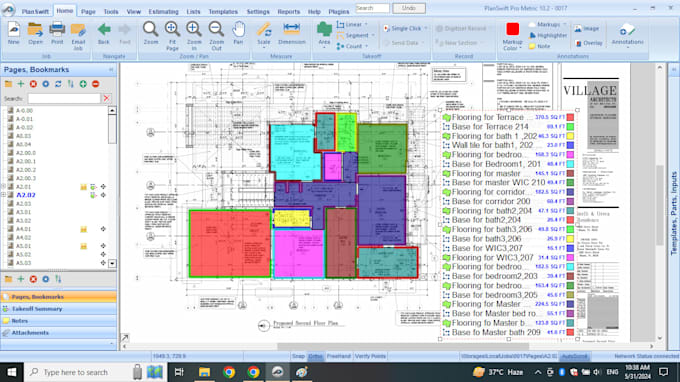Clear search with red X
The height and width of the screenshot is (382, 680).
106,98
